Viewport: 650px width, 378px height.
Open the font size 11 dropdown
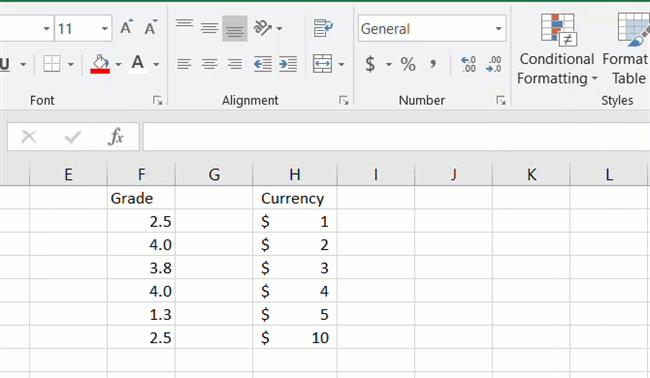(104, 29)
